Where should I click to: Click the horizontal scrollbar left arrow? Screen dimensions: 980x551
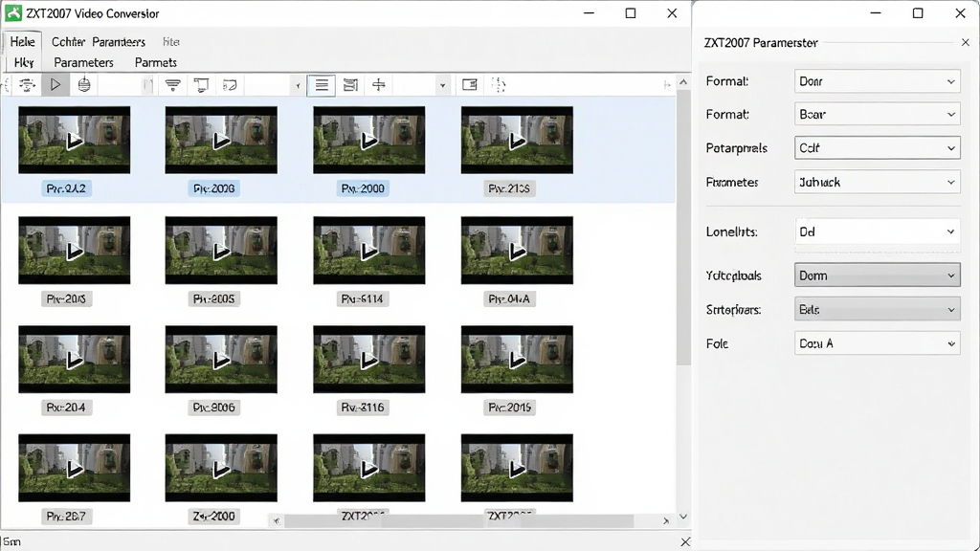pos(277,520)
